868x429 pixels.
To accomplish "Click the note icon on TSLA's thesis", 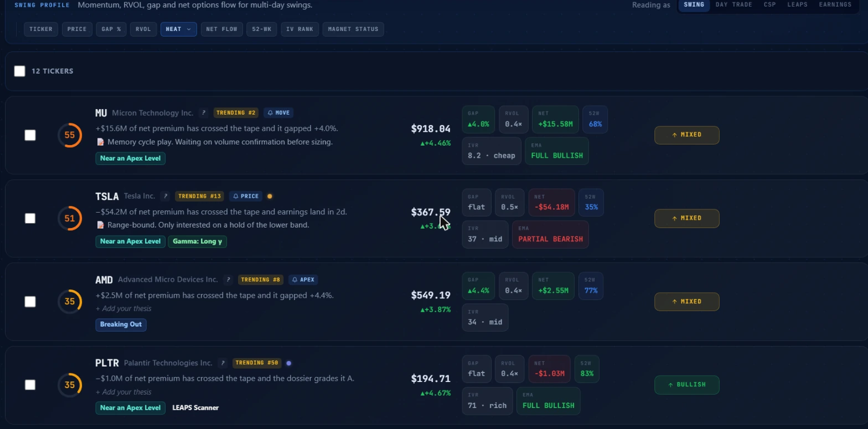I will coord(100,225).
